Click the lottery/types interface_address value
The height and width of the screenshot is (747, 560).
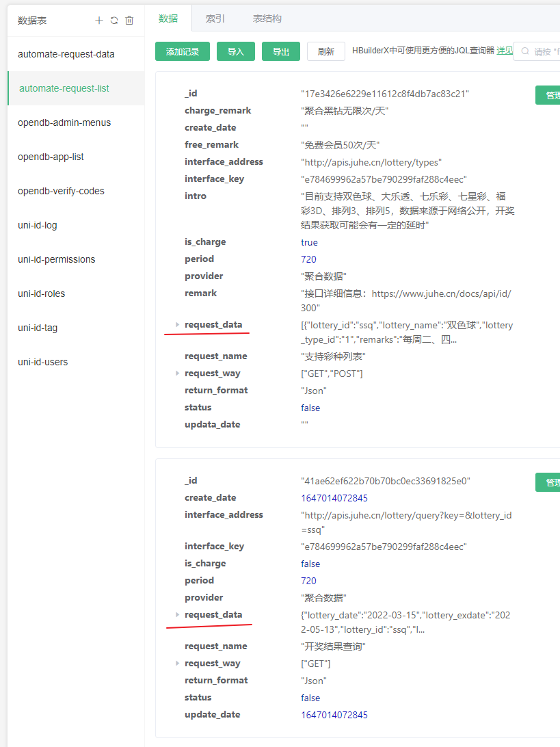click(371, 162)
